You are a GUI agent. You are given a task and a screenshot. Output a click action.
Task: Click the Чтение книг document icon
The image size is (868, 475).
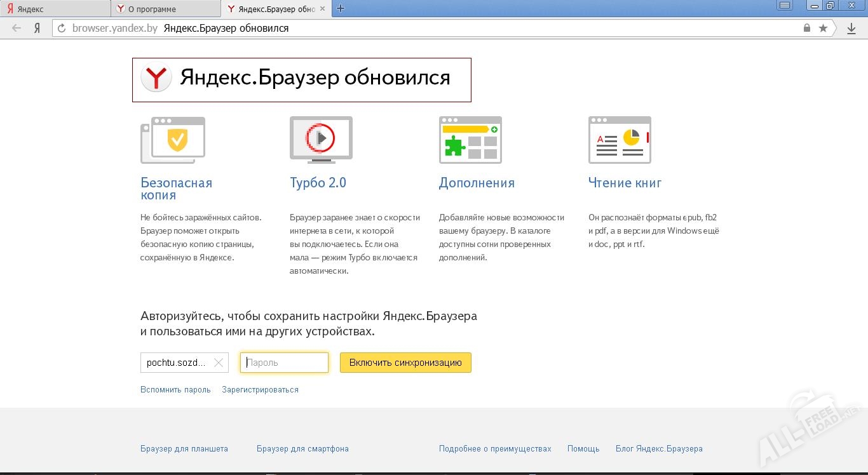point(619,139)
